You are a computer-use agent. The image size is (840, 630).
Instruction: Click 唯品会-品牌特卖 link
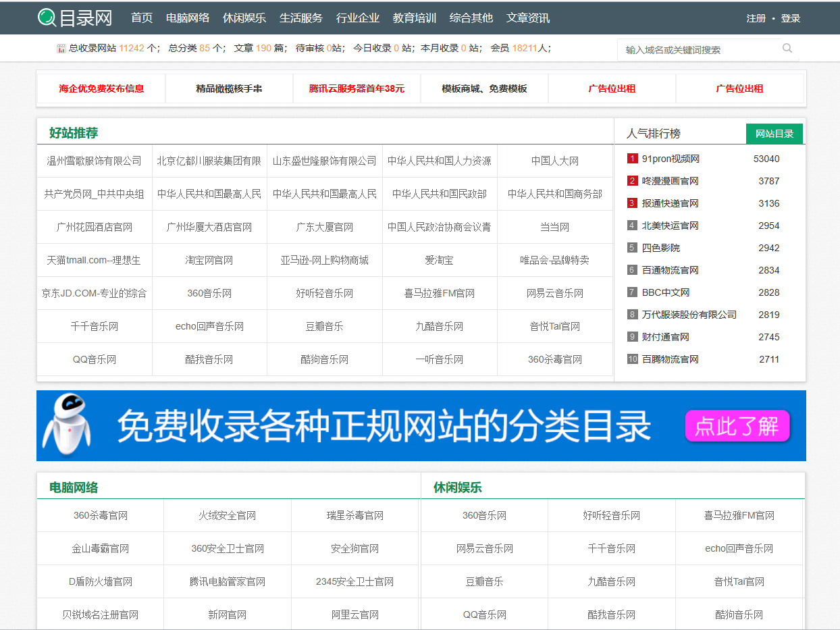pos(555,260)
